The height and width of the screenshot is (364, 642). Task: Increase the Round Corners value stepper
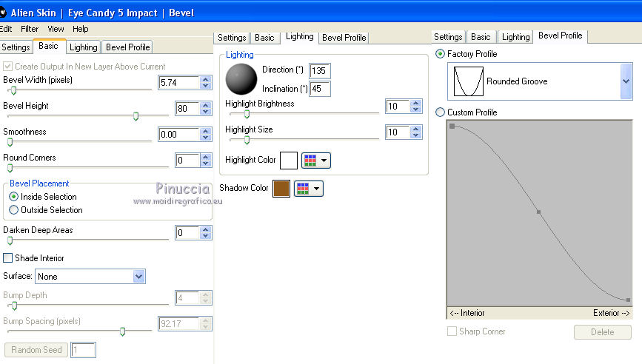coord(206,157)
